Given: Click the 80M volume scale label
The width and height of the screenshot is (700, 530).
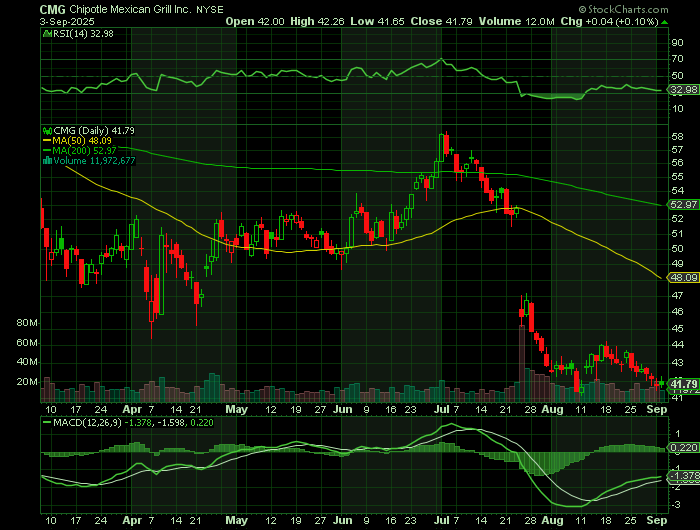Looking at the screenshot, I should click(x=27, y=323).
